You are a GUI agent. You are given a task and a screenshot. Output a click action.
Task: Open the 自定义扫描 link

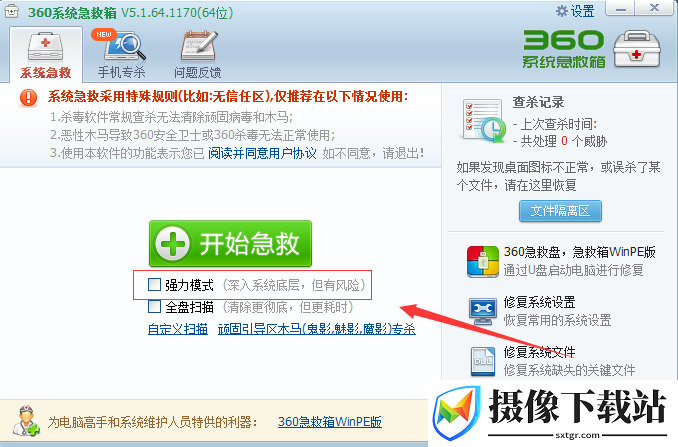tap(178, 329)
